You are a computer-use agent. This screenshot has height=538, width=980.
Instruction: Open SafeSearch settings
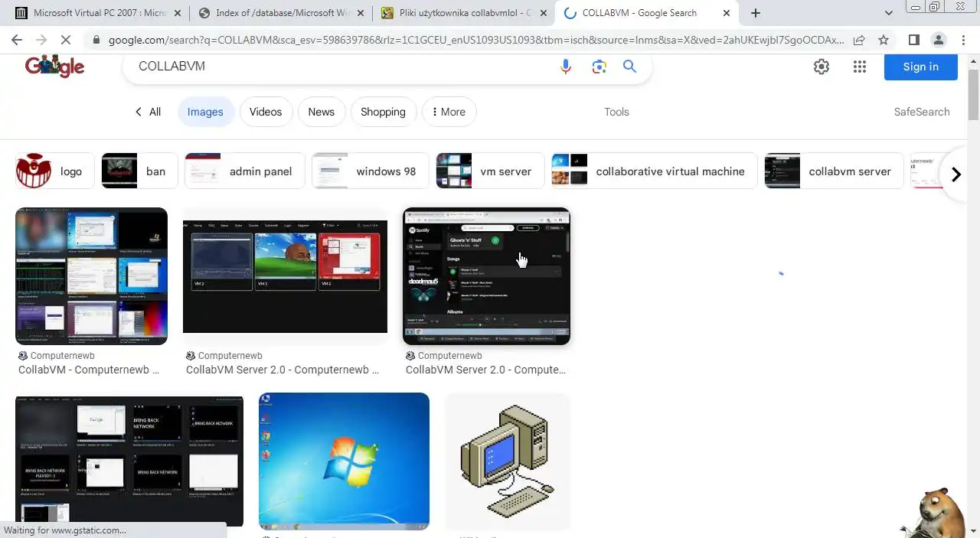click(922, 112)
